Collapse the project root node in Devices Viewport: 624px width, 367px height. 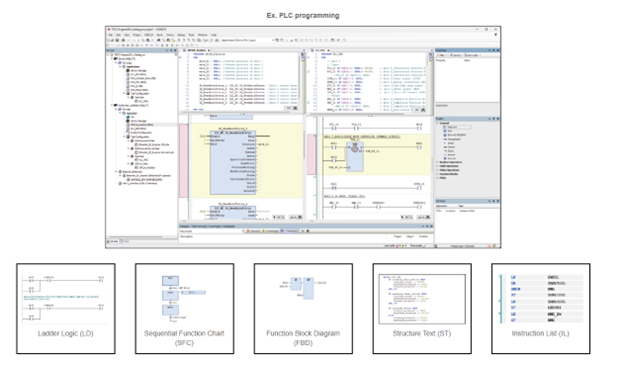point(108,55)
